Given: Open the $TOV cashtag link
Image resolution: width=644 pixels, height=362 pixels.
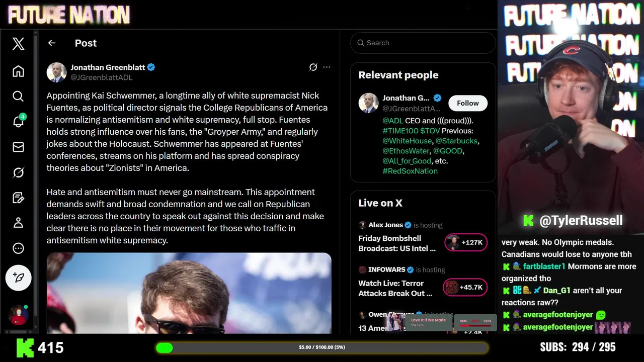Looking at the screenshot, I should (431, 131).
